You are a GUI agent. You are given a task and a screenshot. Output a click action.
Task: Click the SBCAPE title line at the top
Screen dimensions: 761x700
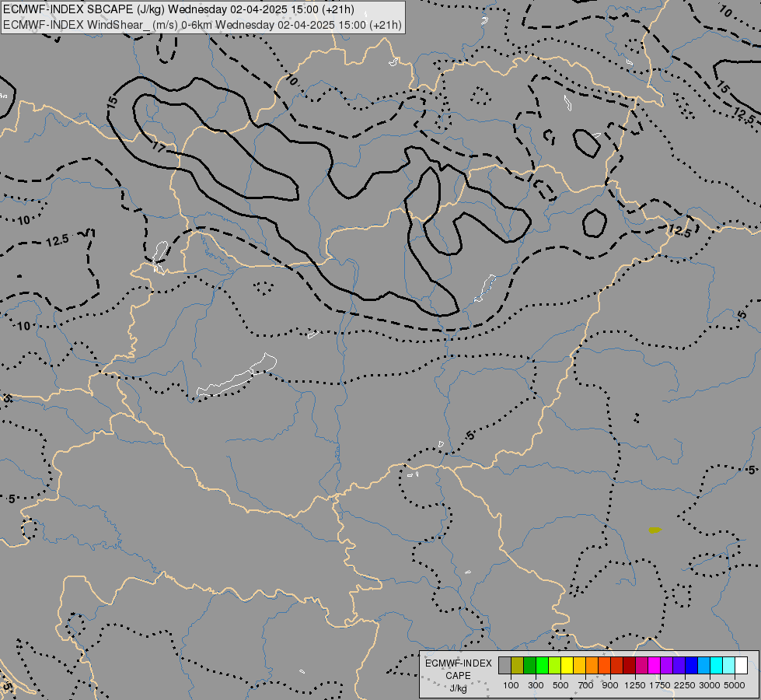coord(178,9)
